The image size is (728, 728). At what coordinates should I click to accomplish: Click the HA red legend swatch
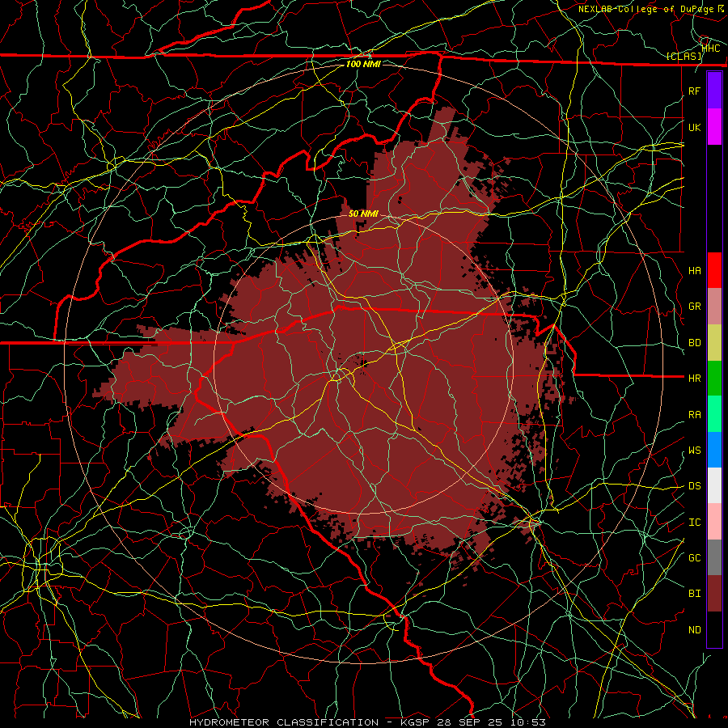coord(714,270)
